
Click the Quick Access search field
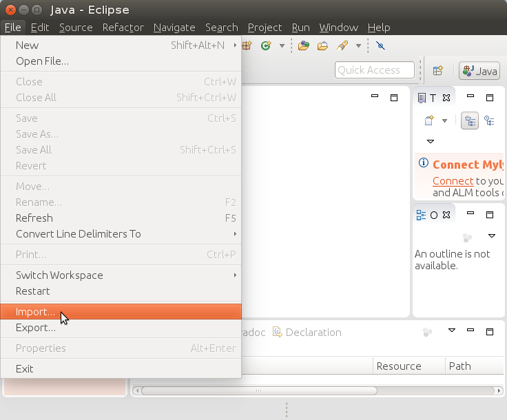point(375,70)
